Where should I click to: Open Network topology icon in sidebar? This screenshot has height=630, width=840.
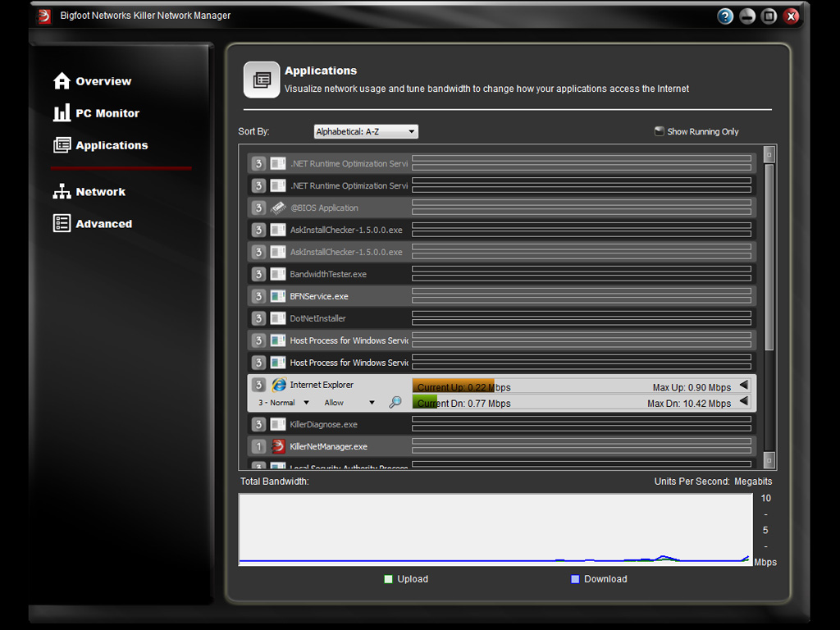[62, 191]
